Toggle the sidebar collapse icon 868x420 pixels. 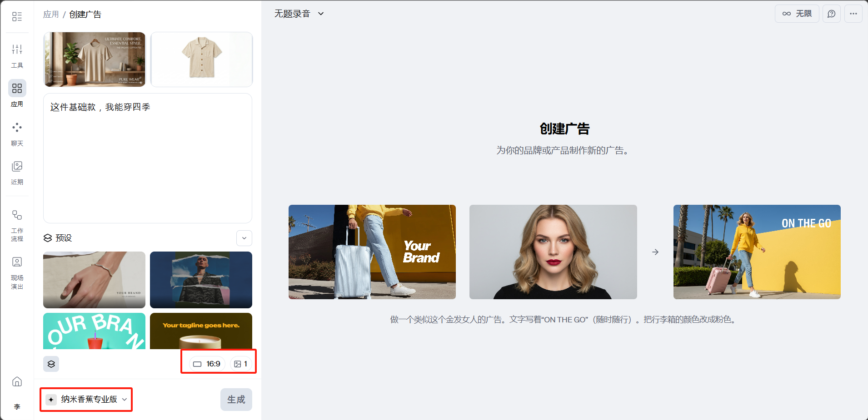(17, 17)
